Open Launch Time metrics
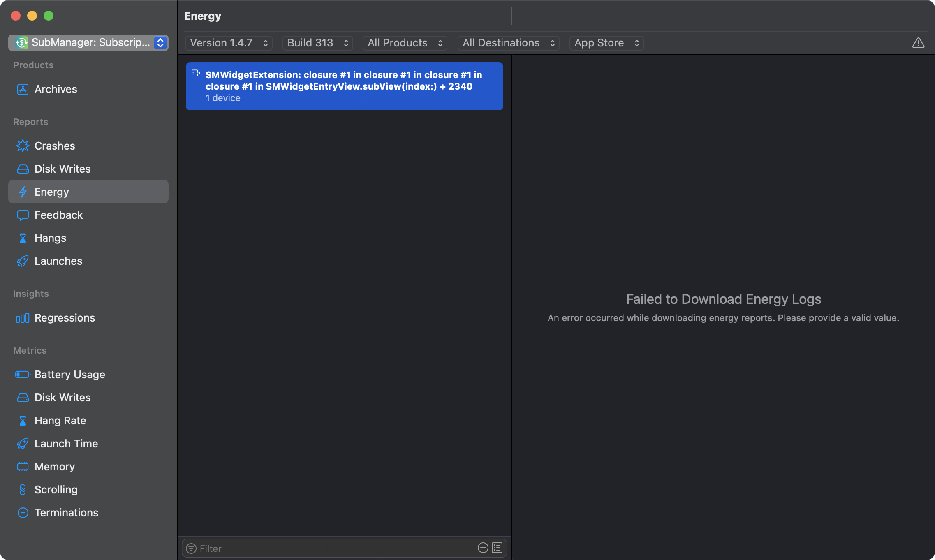Viewport: 935px width, 560px height. (88, 444)
